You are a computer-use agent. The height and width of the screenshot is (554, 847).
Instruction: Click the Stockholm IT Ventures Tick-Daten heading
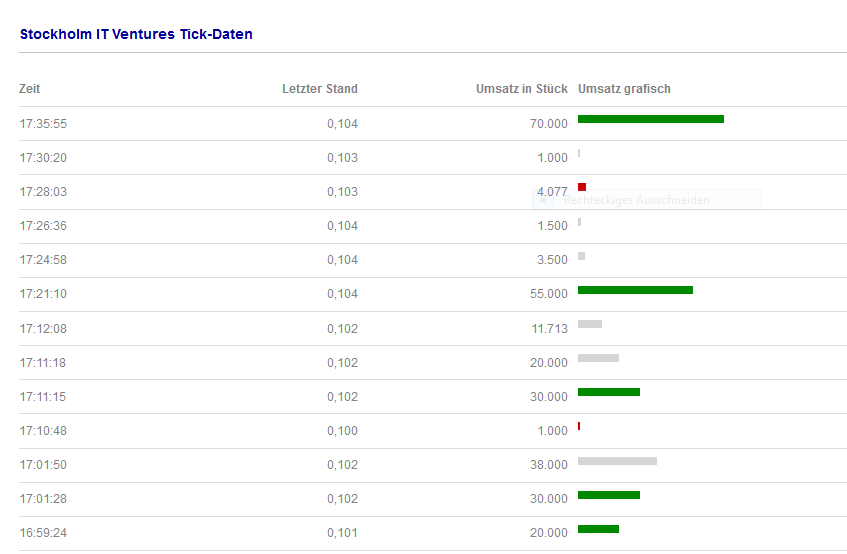point(136,34)
